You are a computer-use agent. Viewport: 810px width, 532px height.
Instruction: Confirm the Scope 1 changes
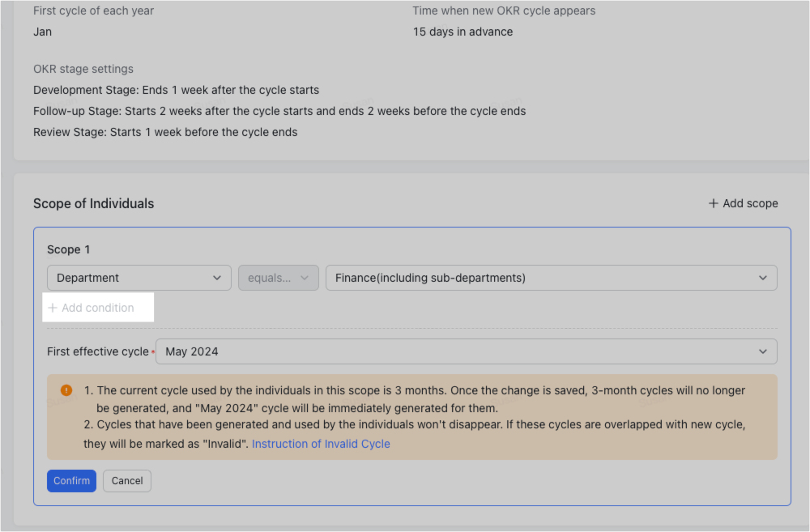click(71, 480)
